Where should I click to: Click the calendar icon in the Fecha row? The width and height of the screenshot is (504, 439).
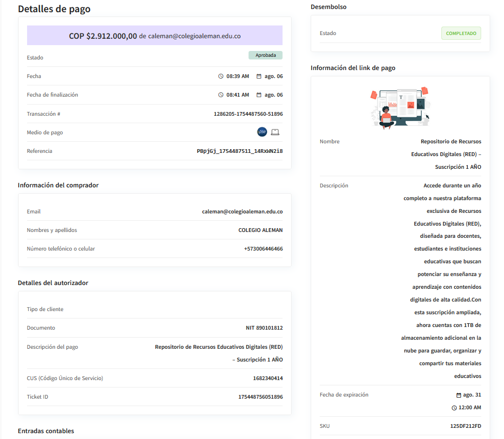click(259, 76)
